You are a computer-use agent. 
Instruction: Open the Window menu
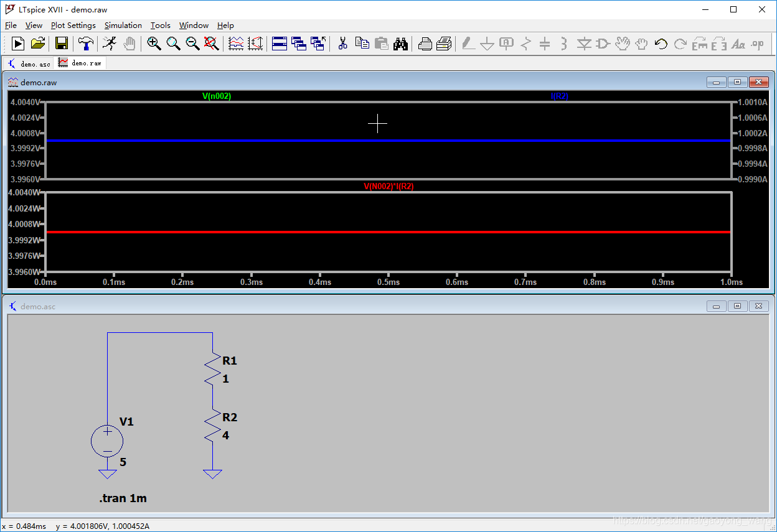tap(194, 26)
